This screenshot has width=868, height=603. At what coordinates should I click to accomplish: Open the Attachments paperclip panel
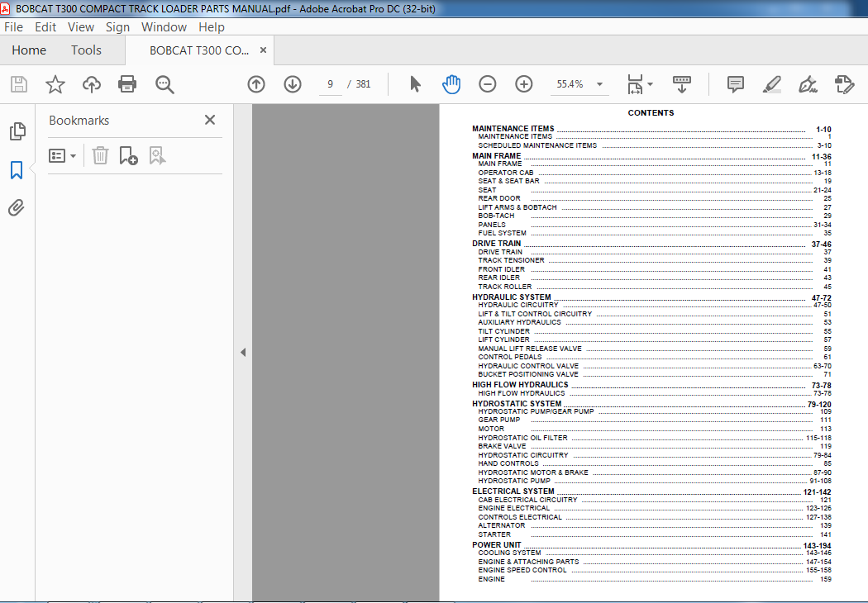pyautogui.click(x=17, y=208)
